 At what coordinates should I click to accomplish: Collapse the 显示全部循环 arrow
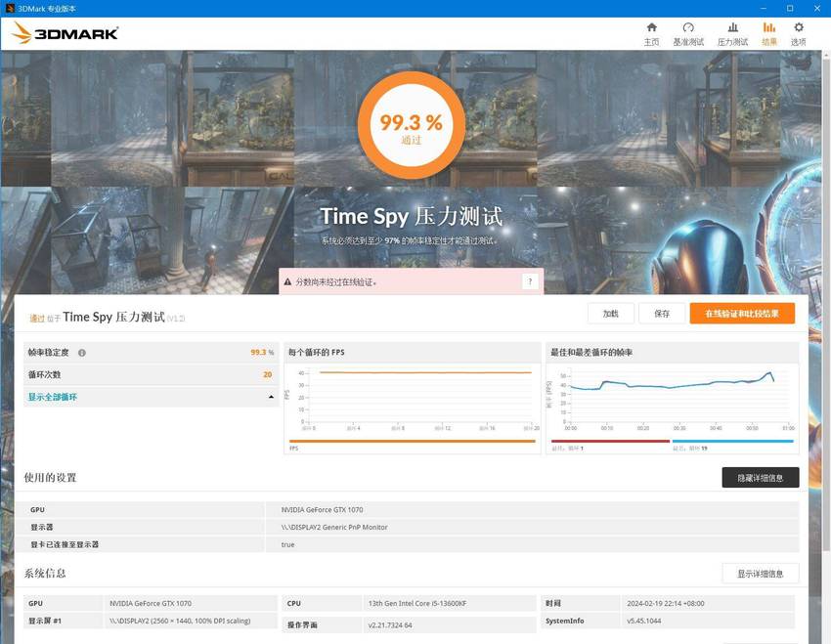click(271, 397)
